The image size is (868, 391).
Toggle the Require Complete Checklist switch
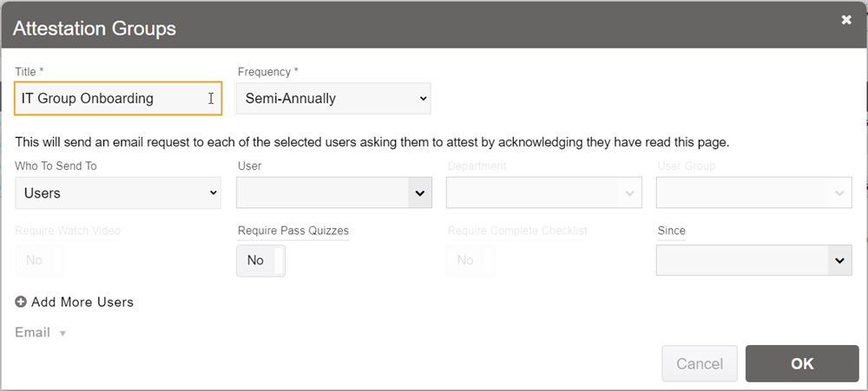(470, 260)
